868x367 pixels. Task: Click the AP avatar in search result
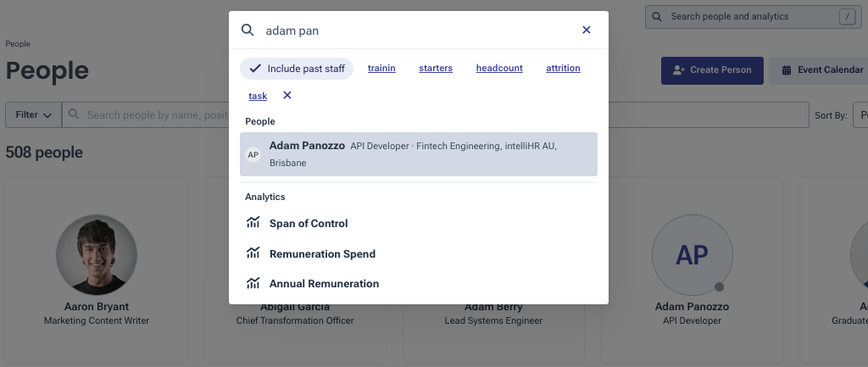[x=253, y=155]
